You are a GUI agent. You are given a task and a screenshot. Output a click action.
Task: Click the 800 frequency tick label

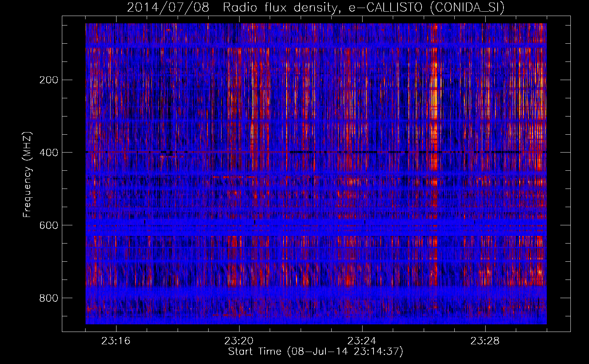pos(49,298)
